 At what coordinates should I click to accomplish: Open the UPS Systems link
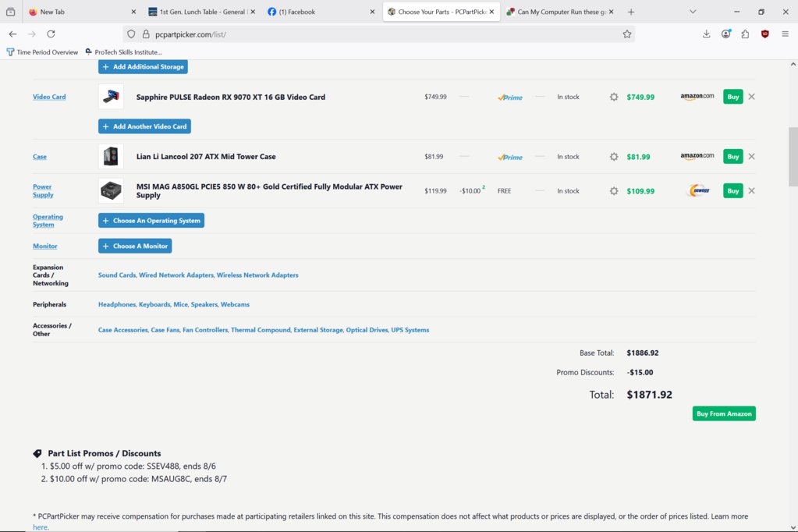(410, 330)
